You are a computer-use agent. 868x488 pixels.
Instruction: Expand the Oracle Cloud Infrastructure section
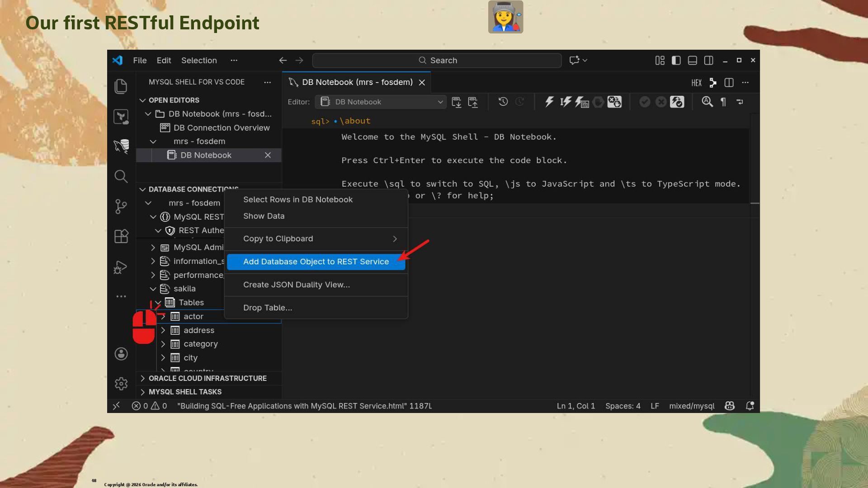click(208, 378)
